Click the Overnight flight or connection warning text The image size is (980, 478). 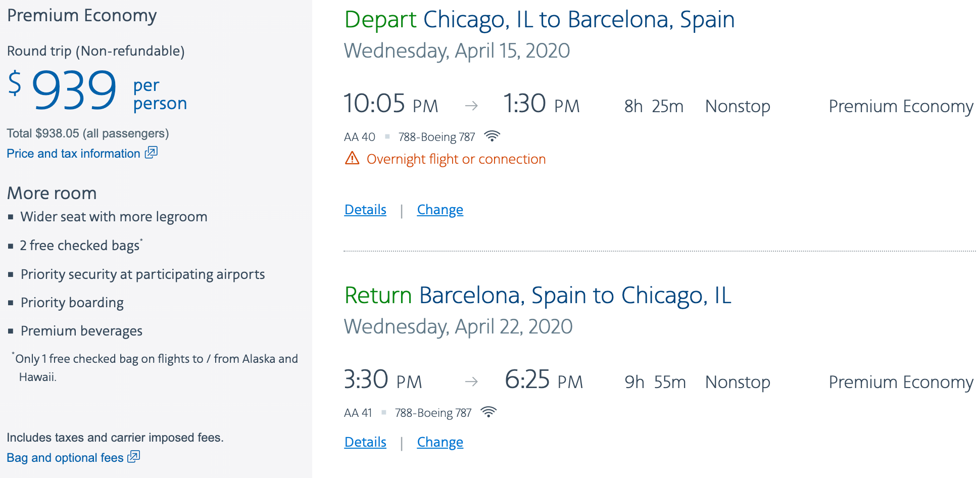click(456, 159)
